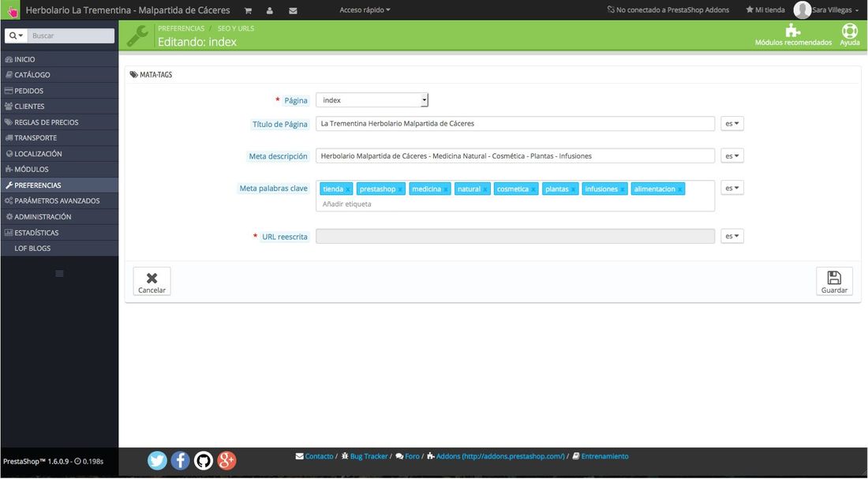Click the shop name 'Herbolario La Trementina' title
Screen dimensions: 868x479
(x=128, y=10)
